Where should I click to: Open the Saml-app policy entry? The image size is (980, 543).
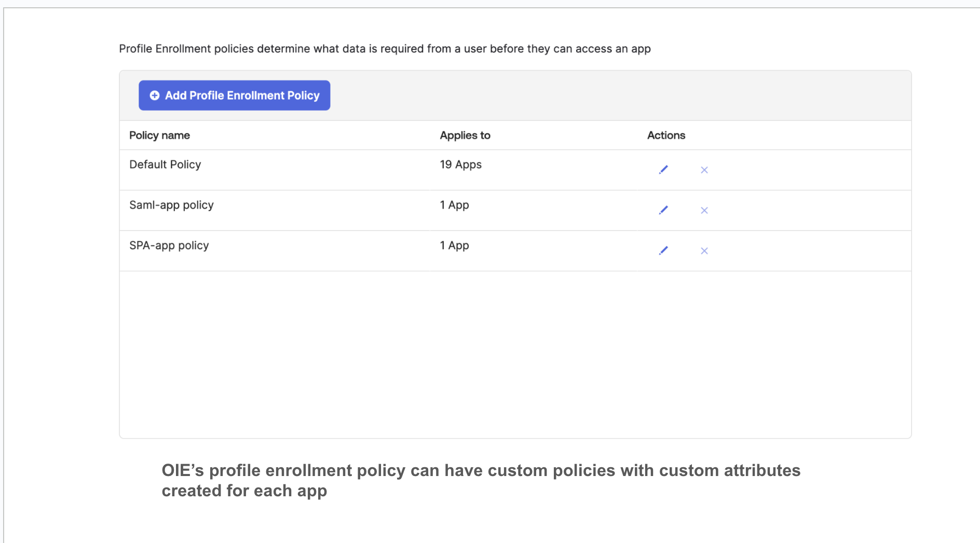click(171, 205)
